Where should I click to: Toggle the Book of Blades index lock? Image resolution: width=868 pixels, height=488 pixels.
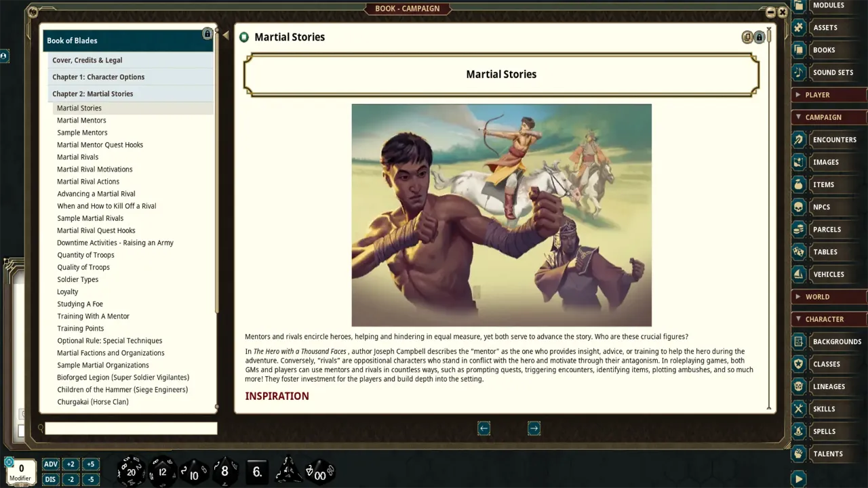(208, 34)
